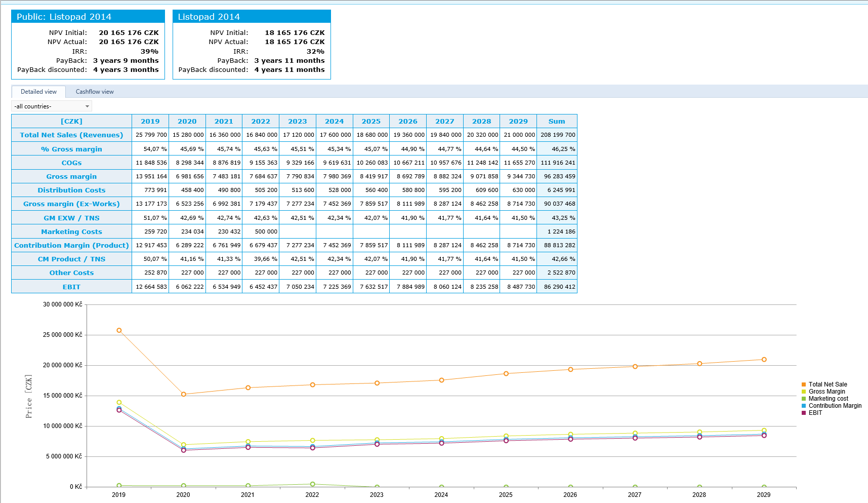Screen dimensions: 868x503
Task: Click the 2024 column header
Action: click(335, 121)
